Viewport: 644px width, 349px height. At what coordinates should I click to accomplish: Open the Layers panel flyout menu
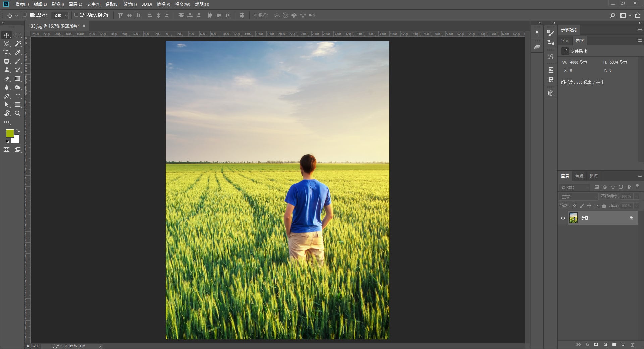[640, 176]
